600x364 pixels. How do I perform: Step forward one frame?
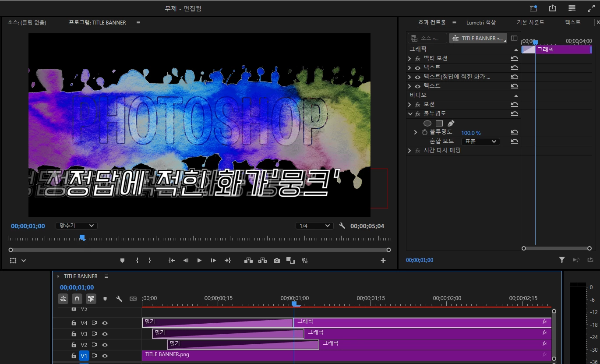click(x=213, y=260)
